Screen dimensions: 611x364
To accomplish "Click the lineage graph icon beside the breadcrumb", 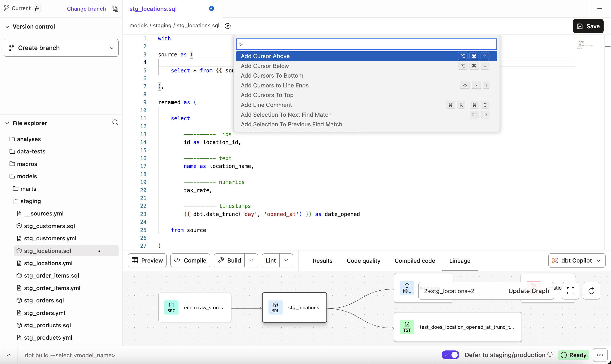I will click(x=227, y=26).
